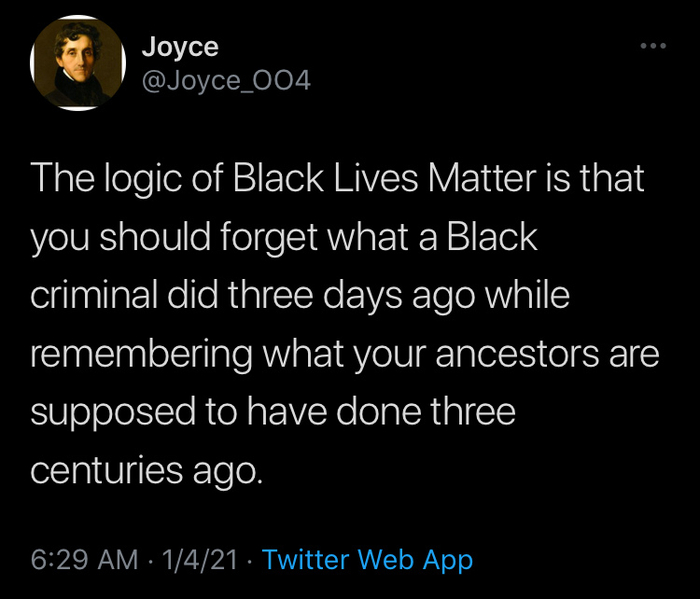Click the 6:29 AM timestamp
The image size is (700, 599).
point(84,560)
